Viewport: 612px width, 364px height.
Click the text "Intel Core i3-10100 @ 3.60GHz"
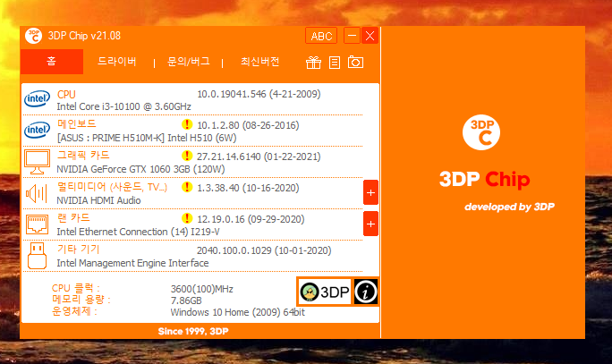pyautogui.click(x=123, y=106)
